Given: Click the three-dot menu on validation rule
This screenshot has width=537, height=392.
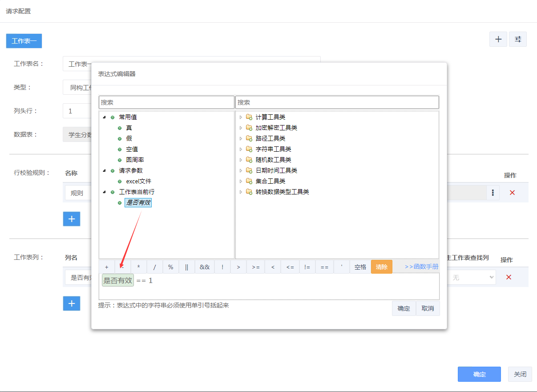Looking at the screenshot, I should point(493,193).
